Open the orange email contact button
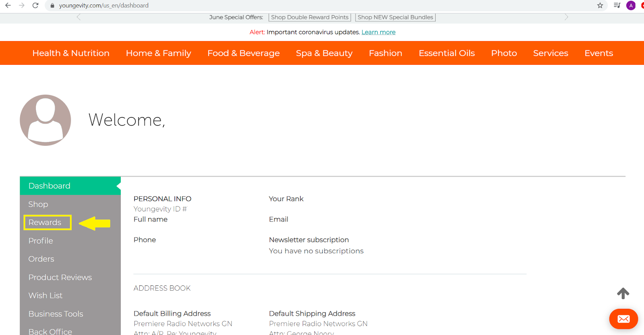Image resolution: width=644 pixels, height=335 pixels. tap(623, 319)
